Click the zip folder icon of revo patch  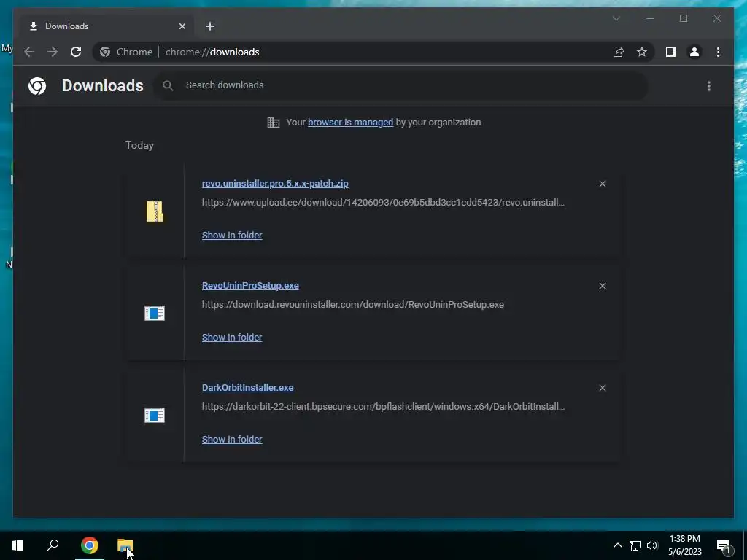[x=155, y=211]
